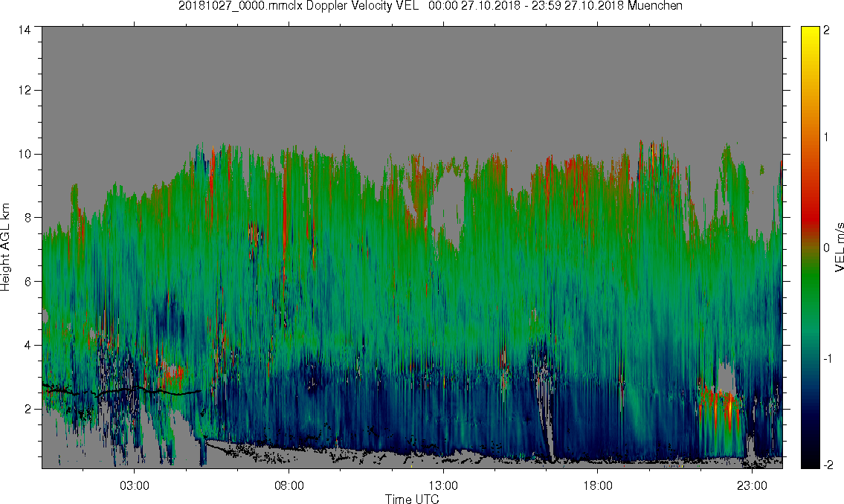Click the colorbar value 2 label at top
Viewport: 844px width, 504px height.
pos(826,30)
